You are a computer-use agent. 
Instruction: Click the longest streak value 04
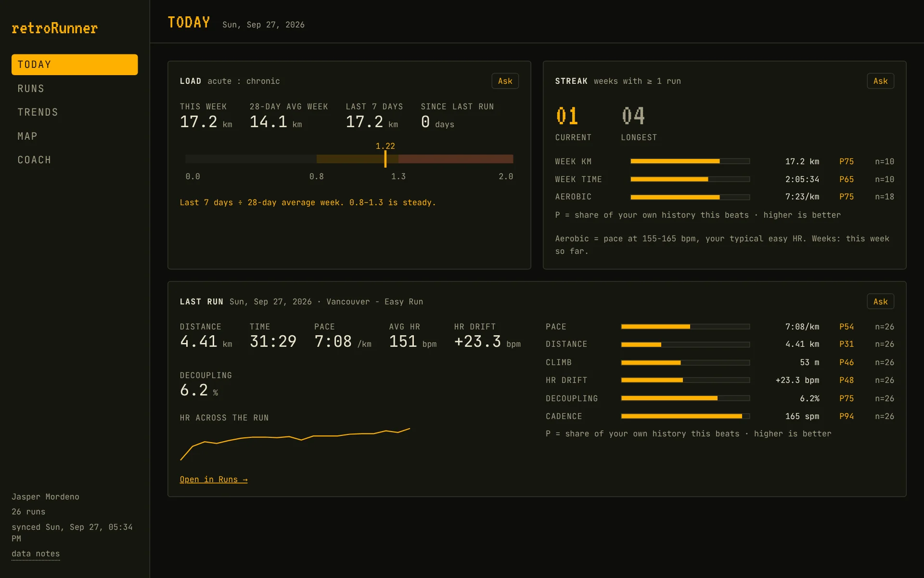tap(633, 116)
